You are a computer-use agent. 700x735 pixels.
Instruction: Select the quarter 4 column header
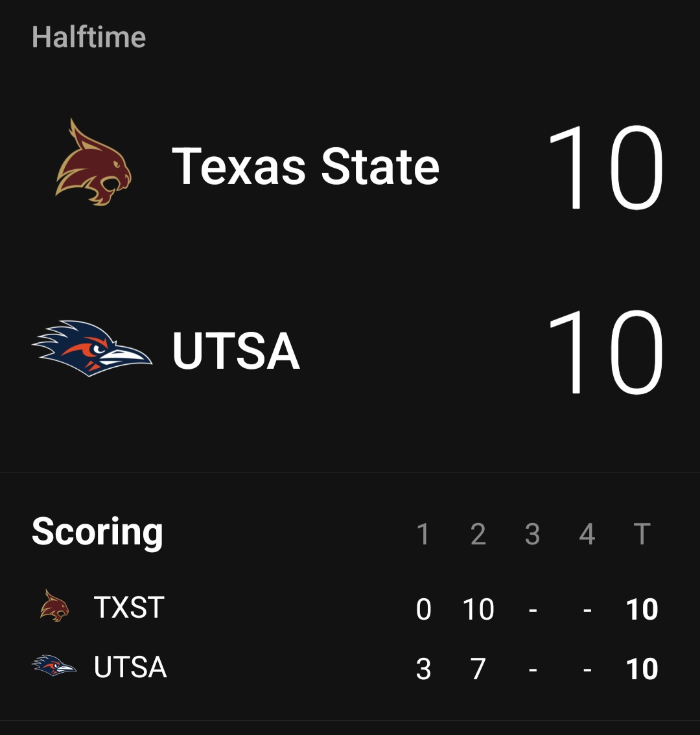coord(587,534)
